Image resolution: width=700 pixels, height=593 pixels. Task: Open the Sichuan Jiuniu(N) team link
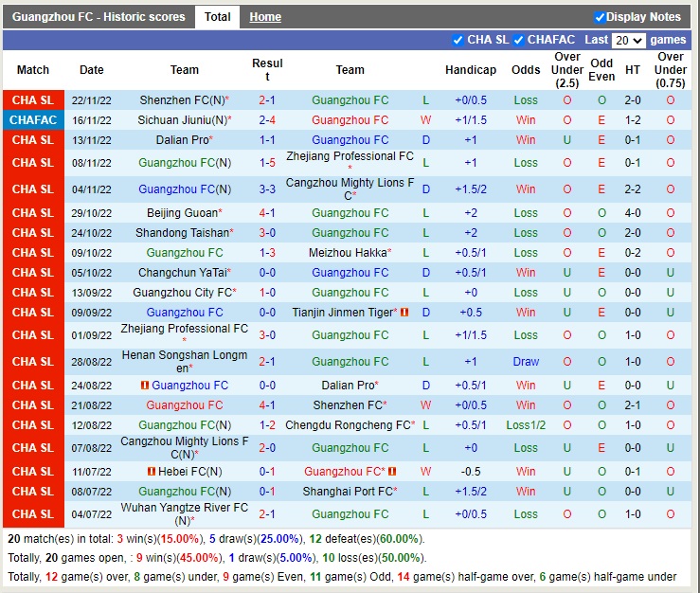(x=182, y=120)
